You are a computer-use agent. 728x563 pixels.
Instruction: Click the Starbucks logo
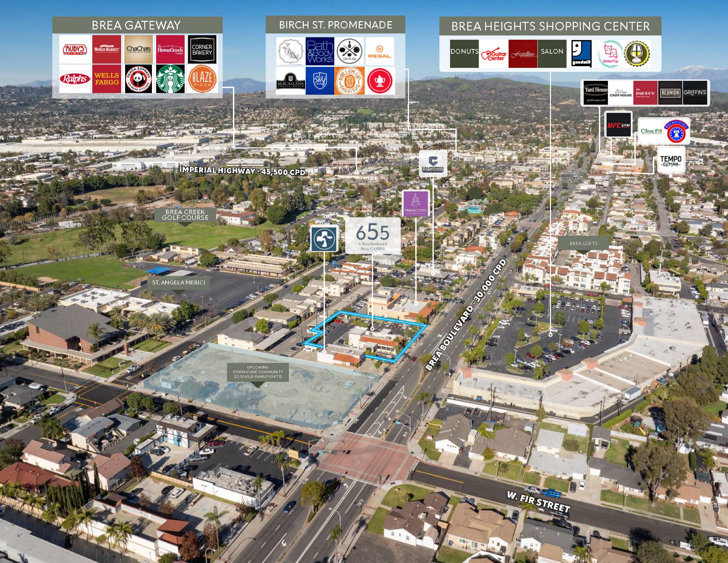(170, 79)
